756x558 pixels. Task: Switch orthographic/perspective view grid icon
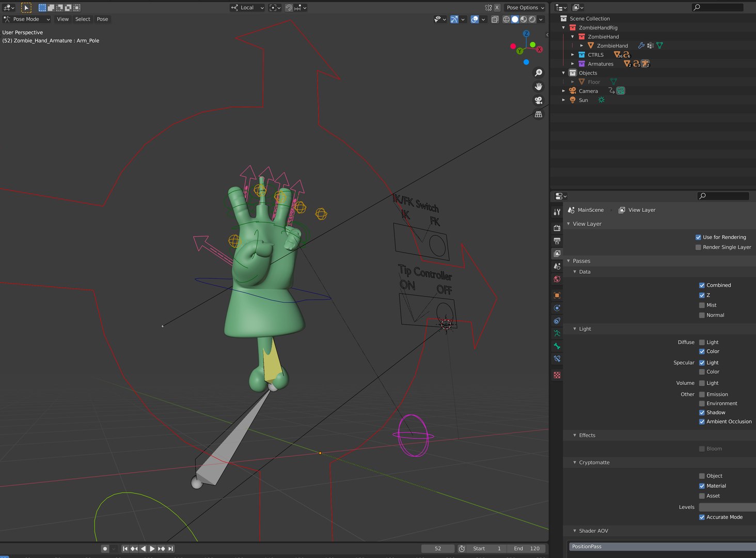[x=539, y=114]
